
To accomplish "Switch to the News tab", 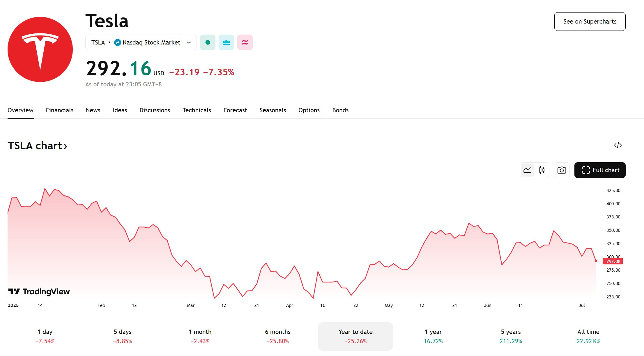I will pyautogui.click(x=93, y=110).
